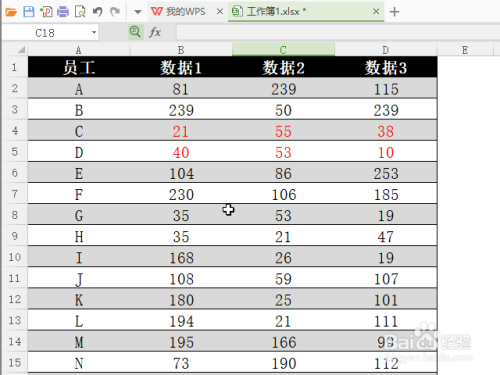The height and width of the screenshot is (375, 500).
Task: Select cell containing 185
Action: (x=386, y=194)
